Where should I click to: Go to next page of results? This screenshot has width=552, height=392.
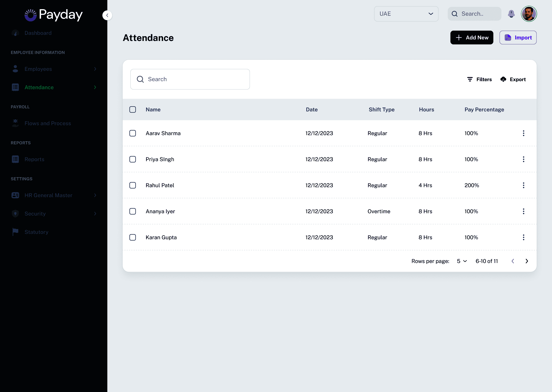click(527, 261)
